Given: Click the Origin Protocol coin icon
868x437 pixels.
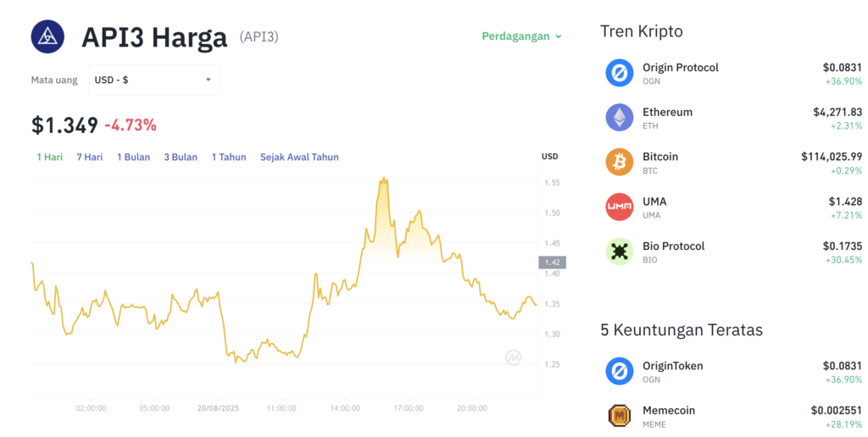Looking at the screenshot, I should 619,73.
